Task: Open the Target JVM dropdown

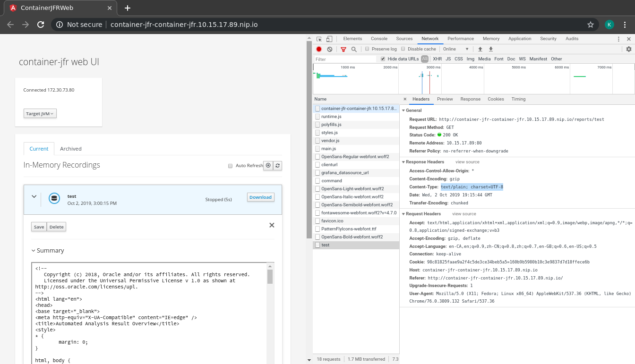Action: point(40,114)
